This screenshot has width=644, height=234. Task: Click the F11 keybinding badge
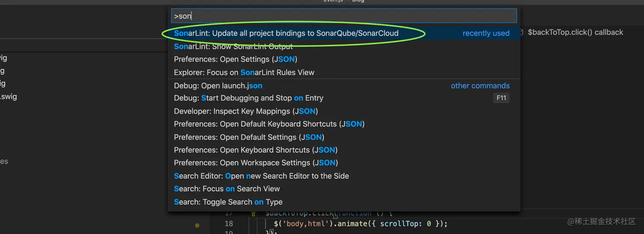pyautogui.click(x=501, y=98)
